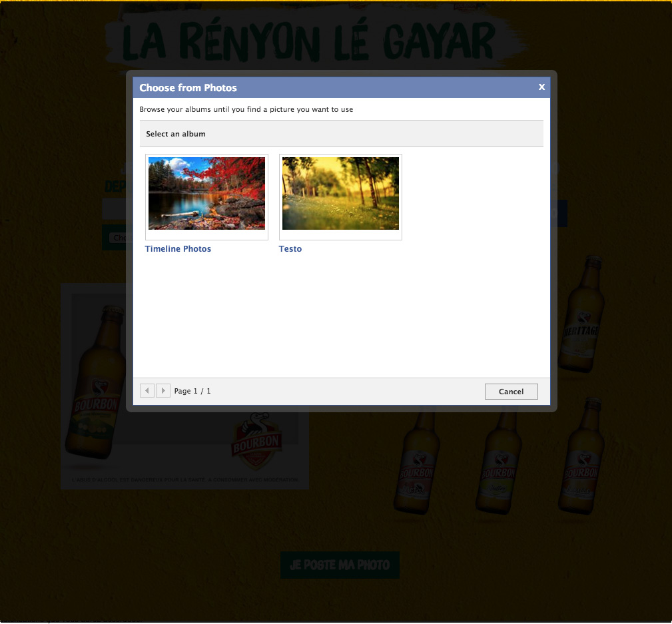Click the alcohol warning text under photo frame
Screen dimensions: 672x624
[184, 479]
